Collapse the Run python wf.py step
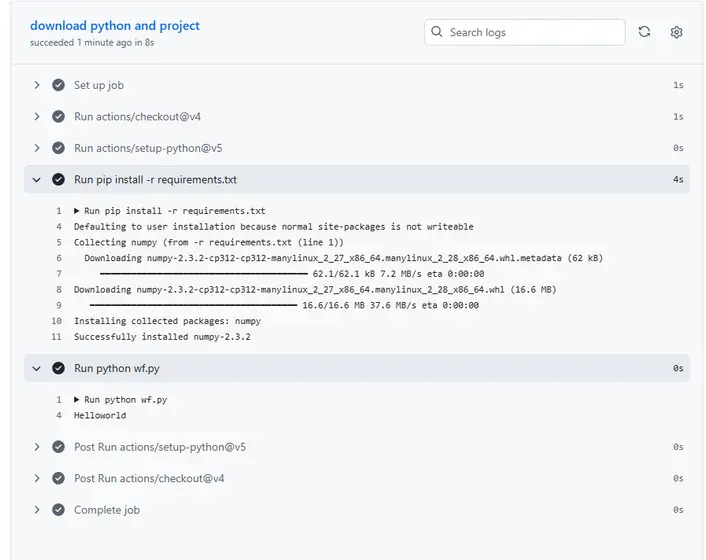 pyautogui.click(x=37, y=368)
